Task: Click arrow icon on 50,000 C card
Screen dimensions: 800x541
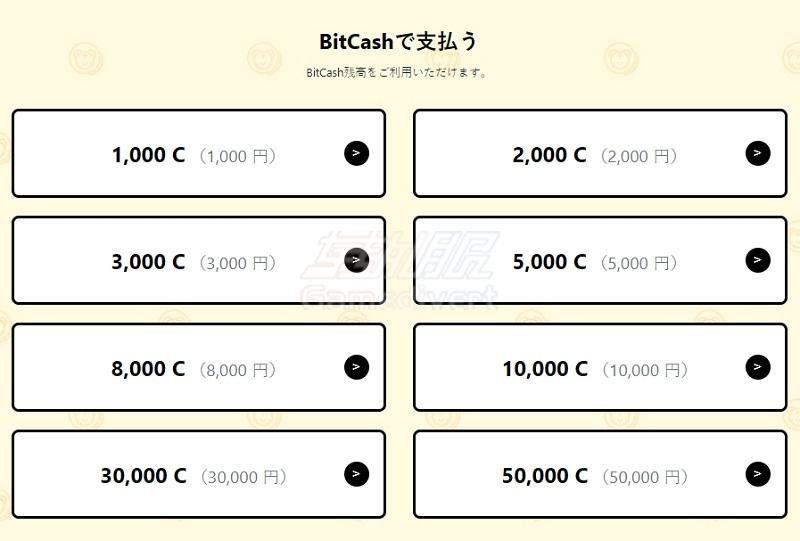Action: 758,474
